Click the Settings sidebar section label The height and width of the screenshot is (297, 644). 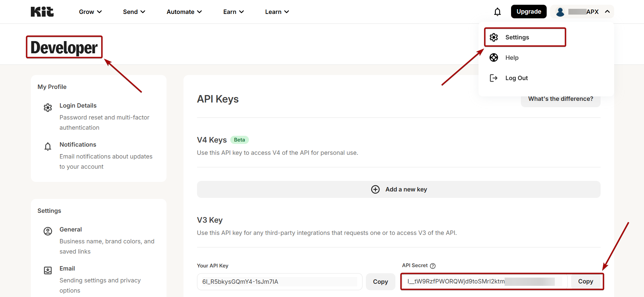(49, 211)
